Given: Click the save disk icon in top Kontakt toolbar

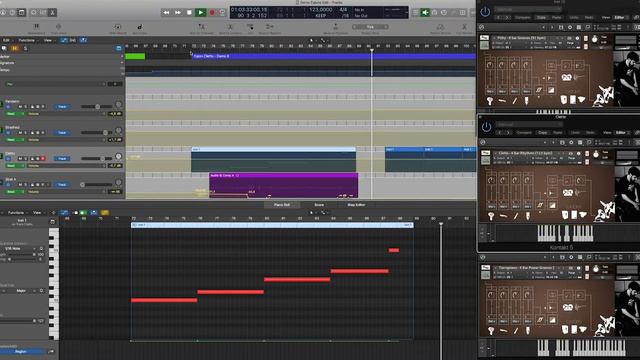Looking at the screenshot, I should pyautogui.click(x=561, y=27).
